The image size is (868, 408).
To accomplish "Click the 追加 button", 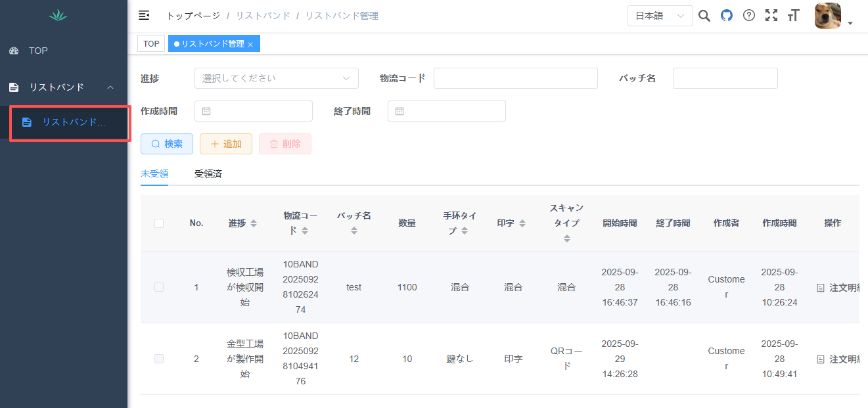I will coord(225,144).
